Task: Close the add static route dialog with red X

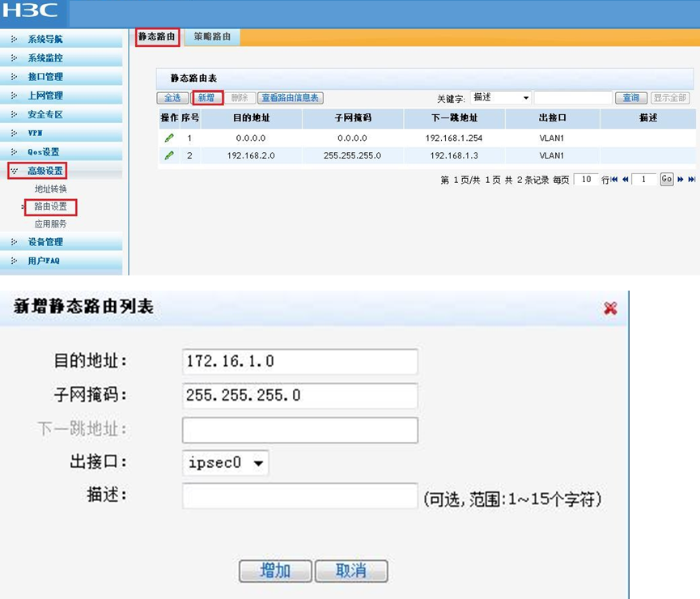Action: [x=610, y=308]
